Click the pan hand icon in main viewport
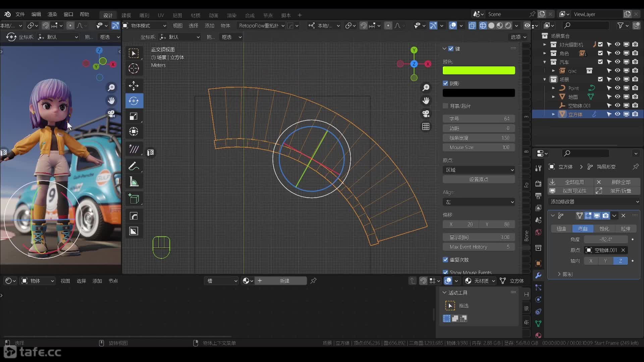 (426, 101)
